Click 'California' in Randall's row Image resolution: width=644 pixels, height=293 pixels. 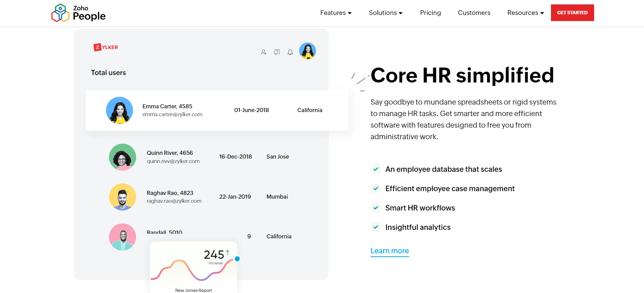coord(279,236)
